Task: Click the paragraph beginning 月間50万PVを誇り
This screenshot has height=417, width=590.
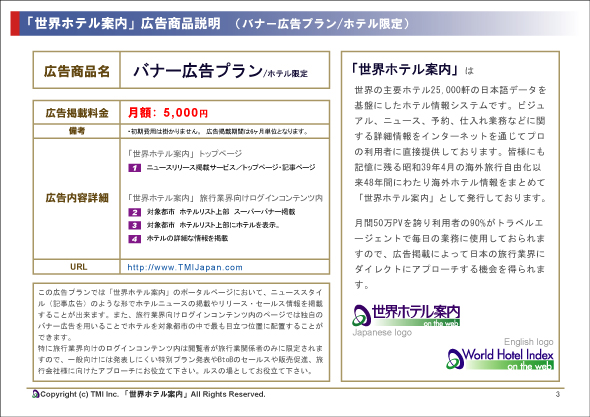Action: coord(450,254)
